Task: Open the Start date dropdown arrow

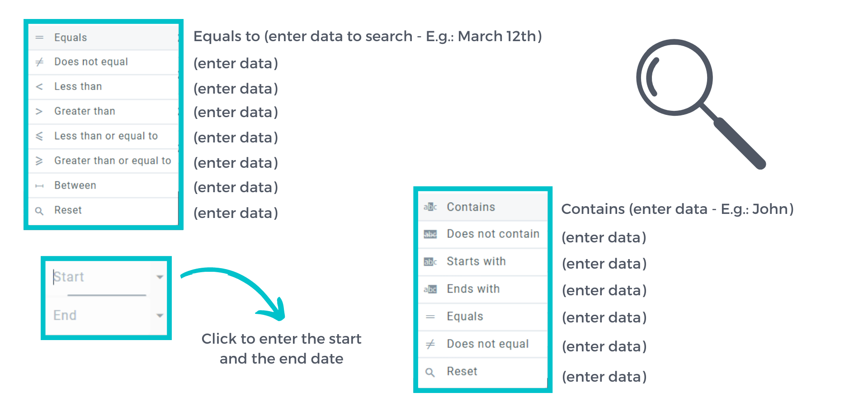Action: click(x=160, y=277)
